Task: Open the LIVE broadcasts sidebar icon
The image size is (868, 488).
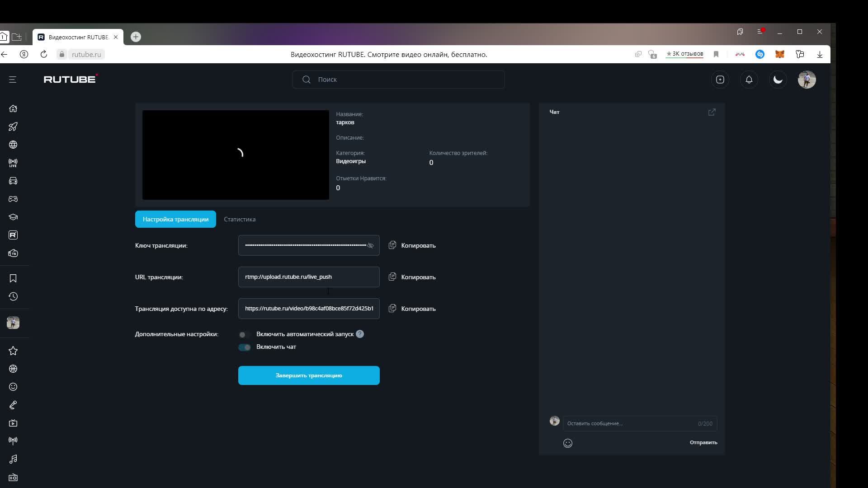Action: tap(13, 163)
